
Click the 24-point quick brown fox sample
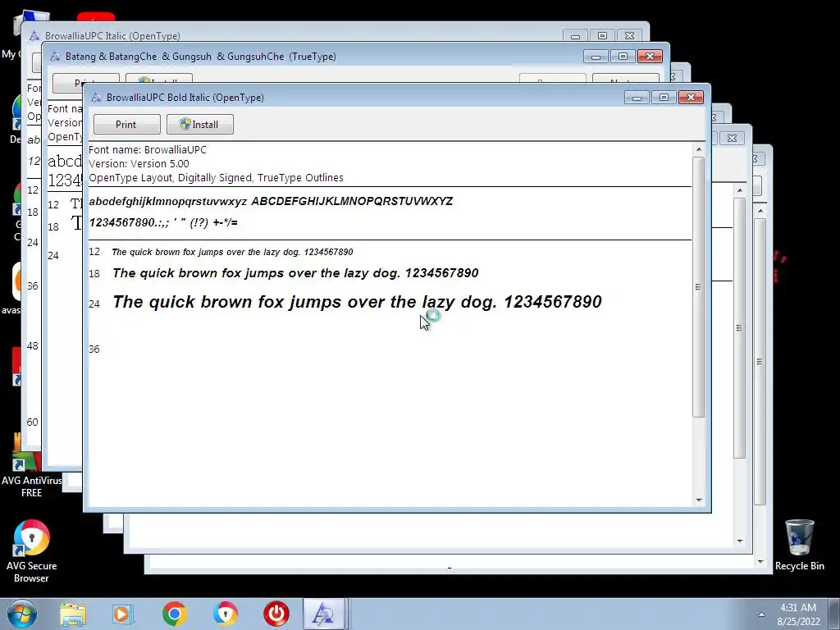pos(358,302)
